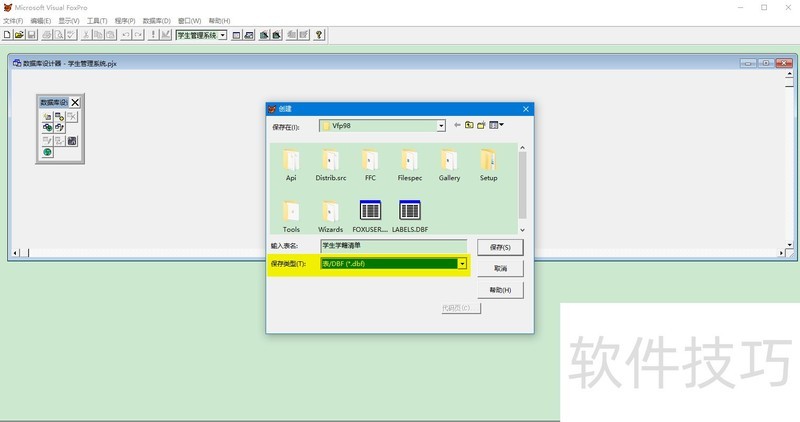Click the 帮助(H) button in dialog
Viewport: 800px width, 422px height.
tap(500, 290)
